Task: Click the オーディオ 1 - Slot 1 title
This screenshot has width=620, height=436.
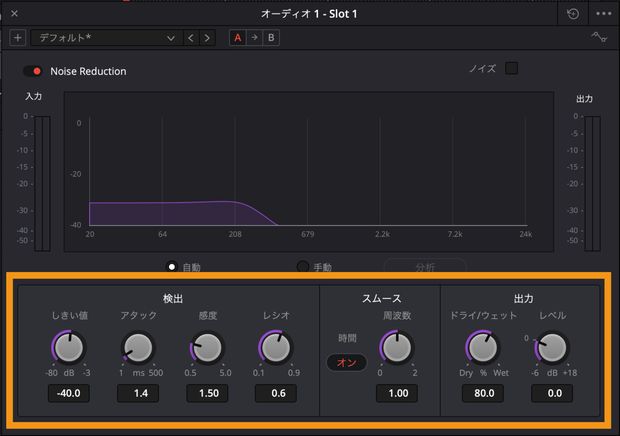Action: (309, 14)
